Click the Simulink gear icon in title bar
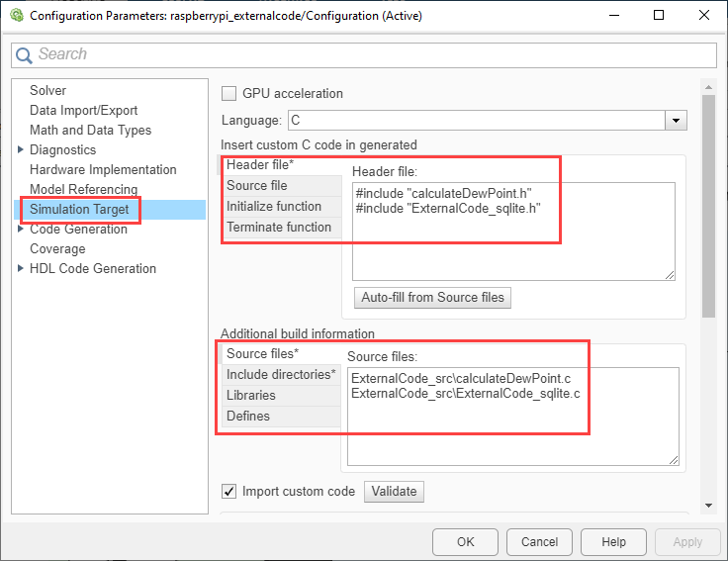The width and height of the screenshot is (728, 561). tap(15, 15)
